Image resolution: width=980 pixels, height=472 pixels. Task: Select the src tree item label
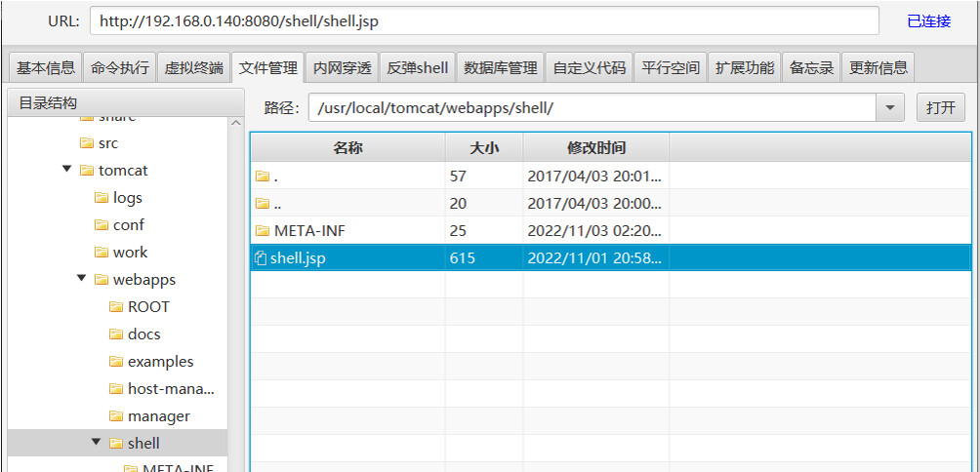click(x=108, y=143)
